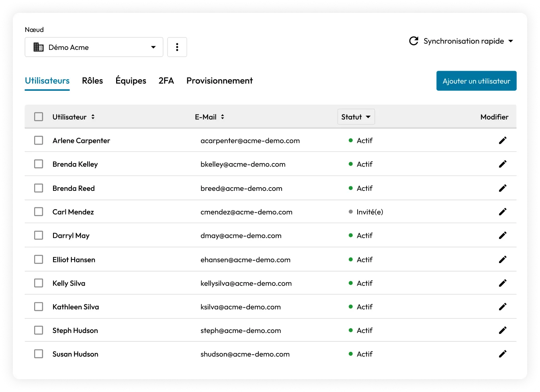The image size is (540, 392).
Task: Tick the checkbox for Kathleen Silva
Action: pos(39,307)
